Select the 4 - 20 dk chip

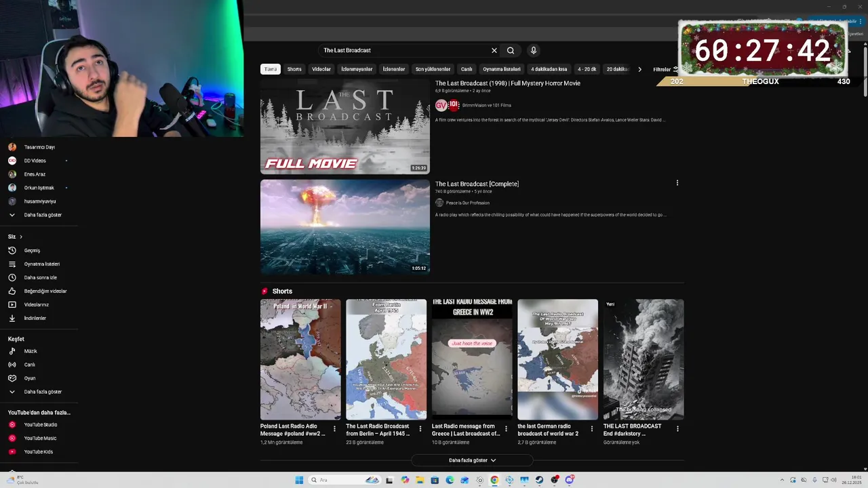tap(587, 69)
